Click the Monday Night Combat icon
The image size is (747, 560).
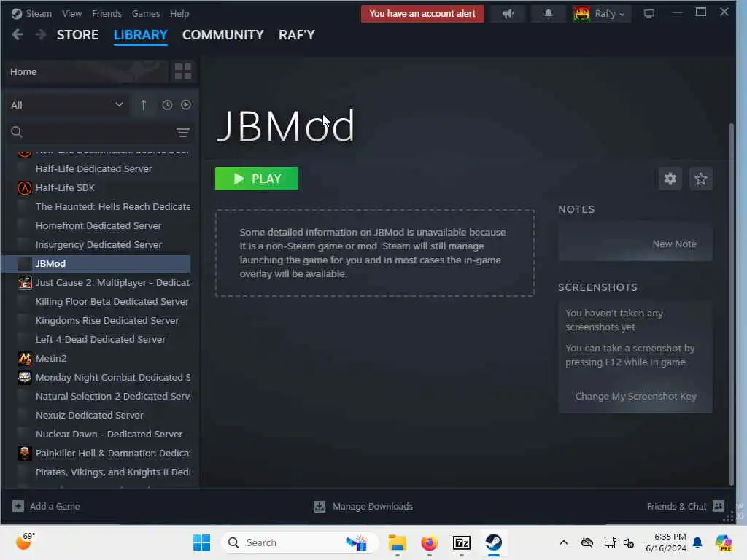pos(25,377)
